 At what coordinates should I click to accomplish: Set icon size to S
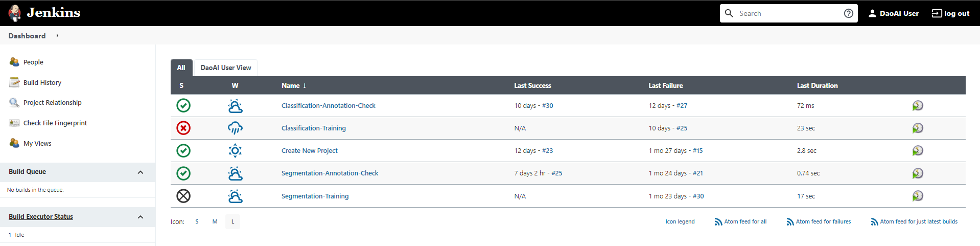click(197, 221)
